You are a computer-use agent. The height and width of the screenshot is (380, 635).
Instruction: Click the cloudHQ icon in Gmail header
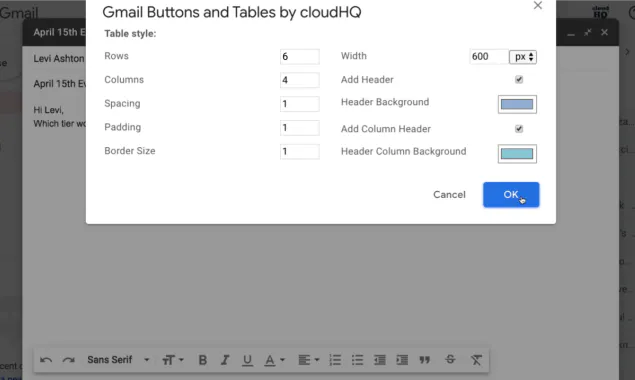point(600,12)
